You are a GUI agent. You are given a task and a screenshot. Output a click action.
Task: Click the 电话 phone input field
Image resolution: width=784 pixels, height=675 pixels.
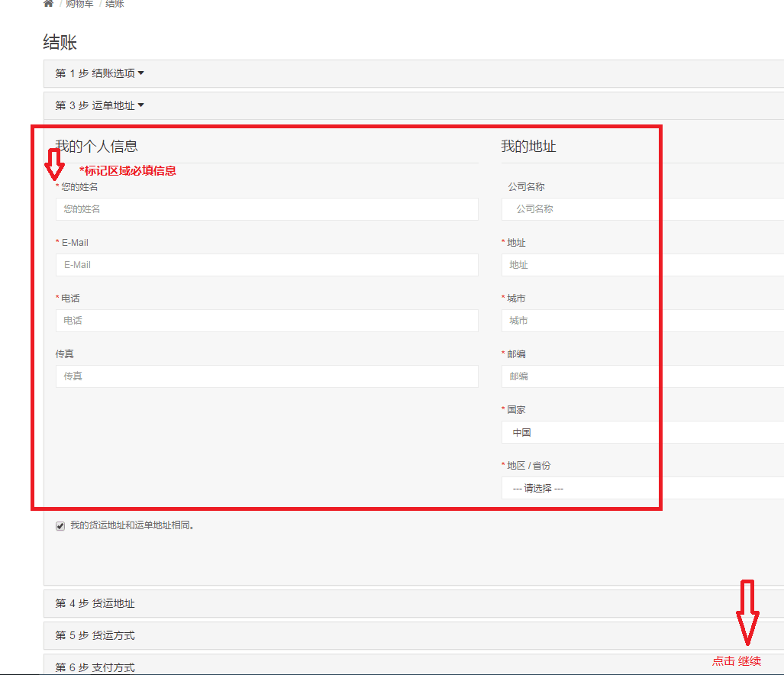[266, 321]
